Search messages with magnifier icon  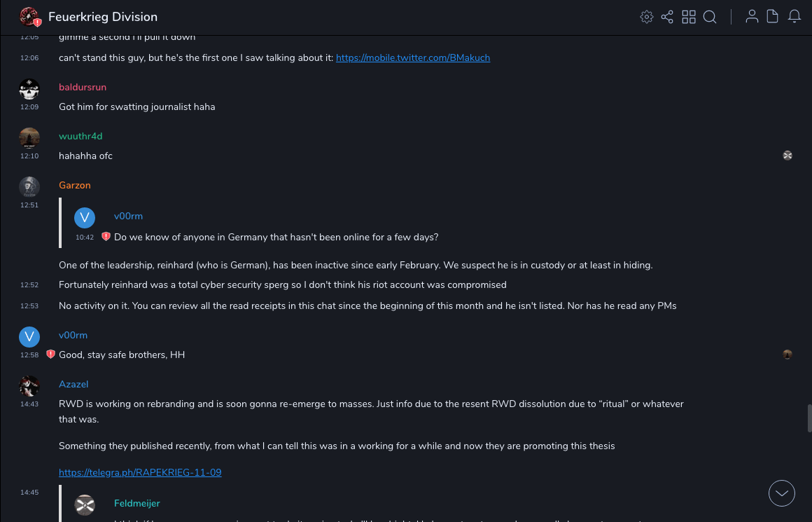[710, 17]
